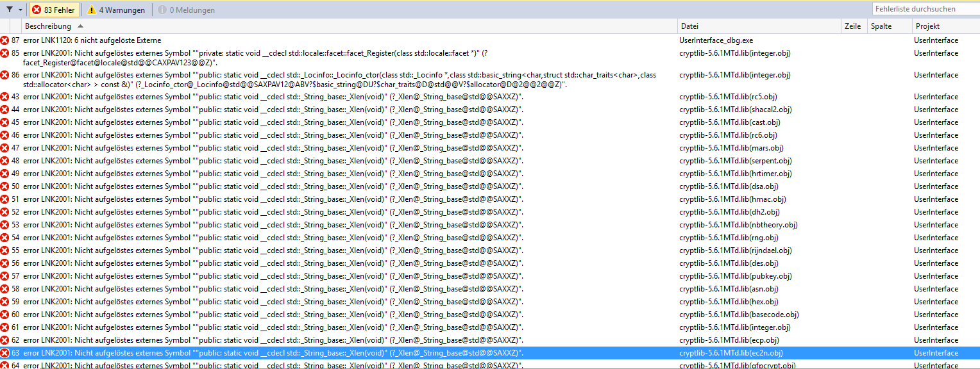Select the file cell cryptlib-5.6.1MTd.lib(nbtheory.obj)
The width and height of the screenshot is (980, 369).
click(738, 225)
